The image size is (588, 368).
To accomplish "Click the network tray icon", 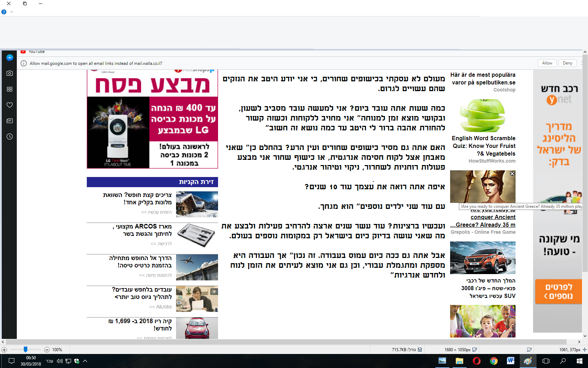I will (x=68, y=361).
